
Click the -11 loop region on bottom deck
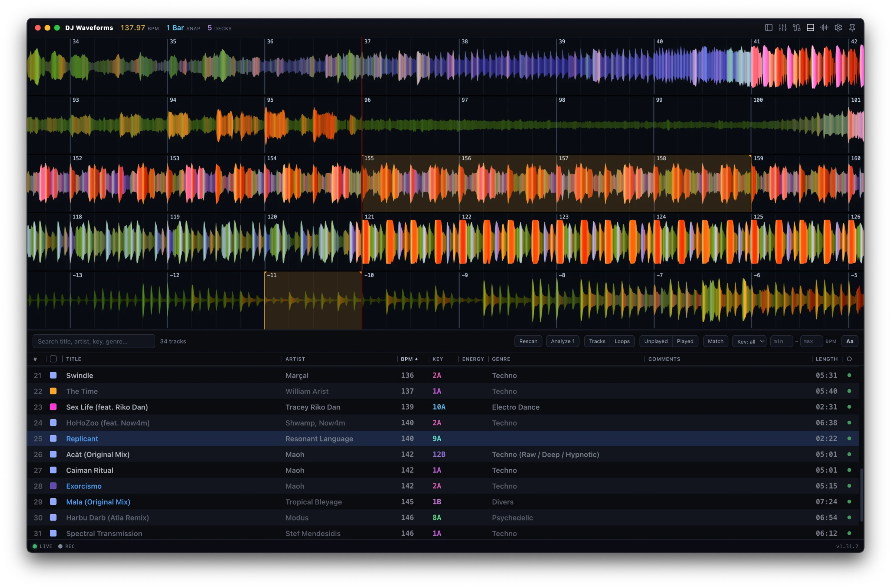[x=313, y=300]
